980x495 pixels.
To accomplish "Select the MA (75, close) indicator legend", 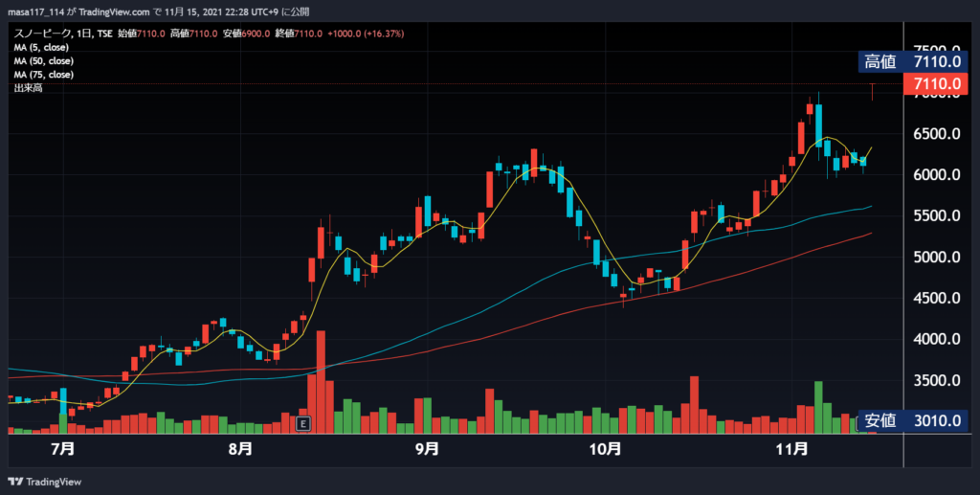I will click(x=44, y=75).
